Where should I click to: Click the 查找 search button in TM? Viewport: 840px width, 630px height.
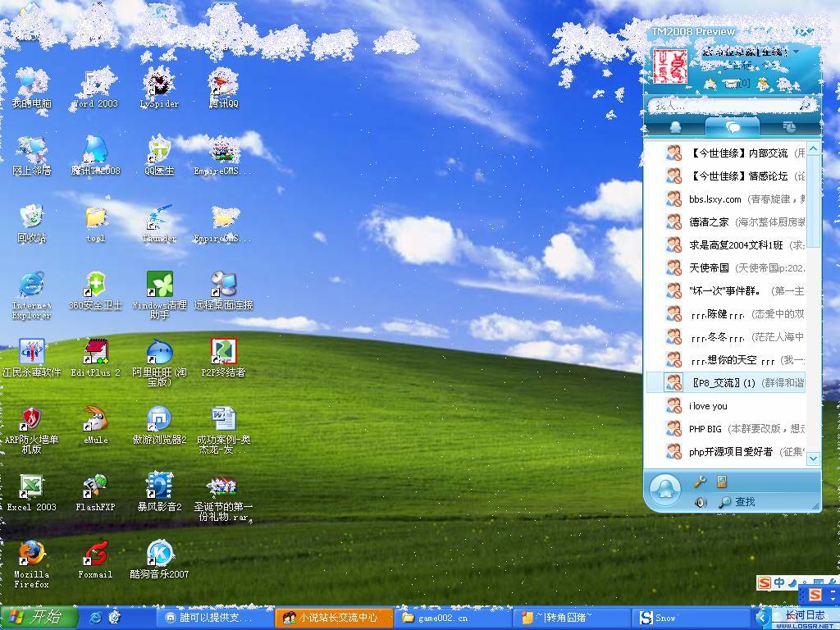pos(737,502)
